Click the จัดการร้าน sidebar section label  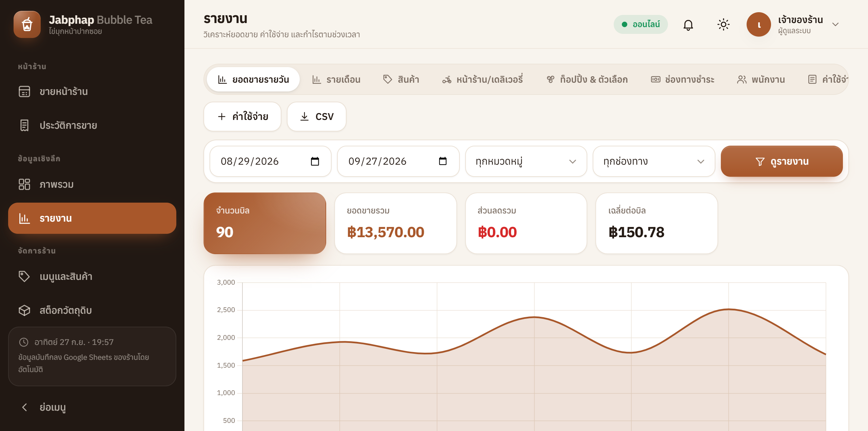[x=37, y=251]
